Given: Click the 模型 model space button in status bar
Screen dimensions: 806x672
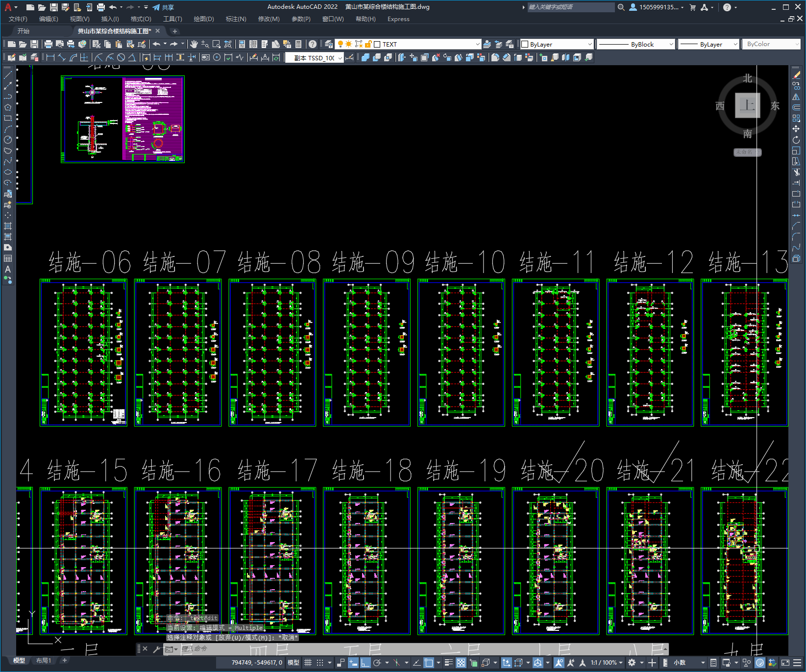Looking at the screenshot, I should [x=293, y=663].
